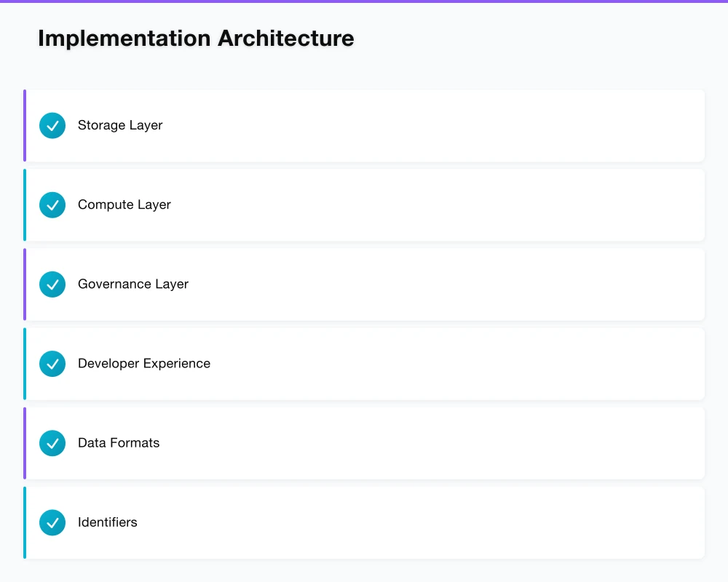Screen dimensions: 728x582
Task: Select the "Compute Layer" text label
Action: pyautogui.click(x=124, y=204)
